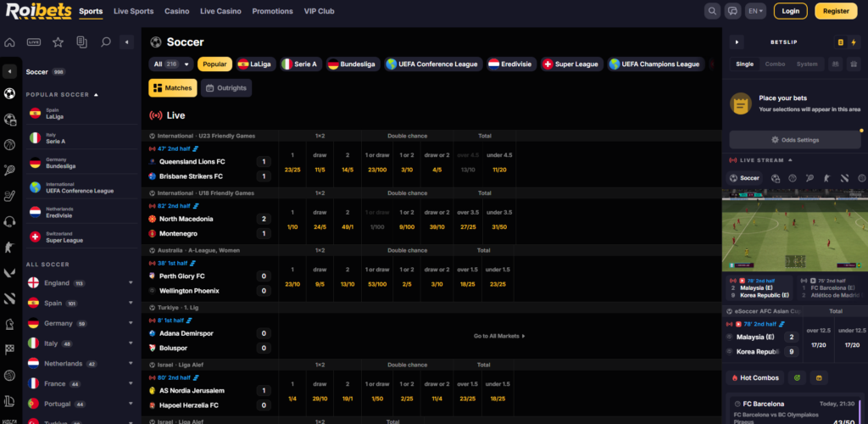The height and width of the screenshot is (424, 868).
Task: Collapse the sports icon rail arrow
Action: point(9,72)
